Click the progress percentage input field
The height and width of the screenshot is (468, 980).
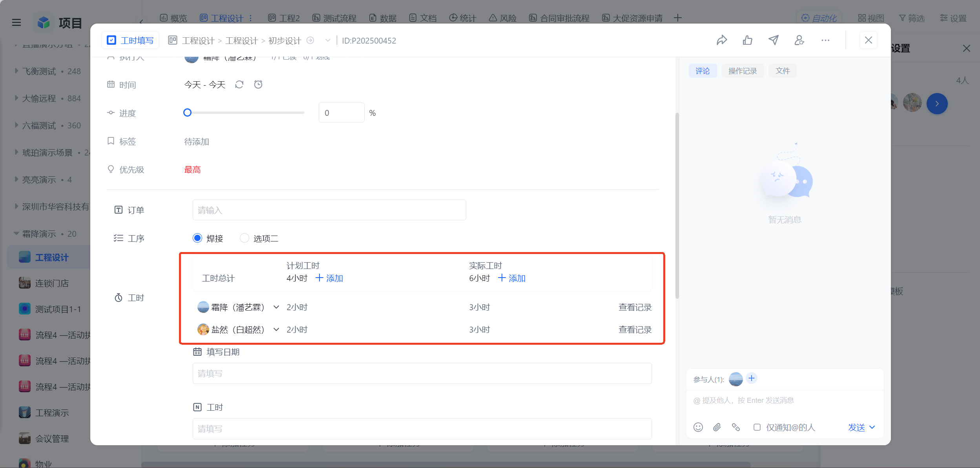[x=341, y=113]
